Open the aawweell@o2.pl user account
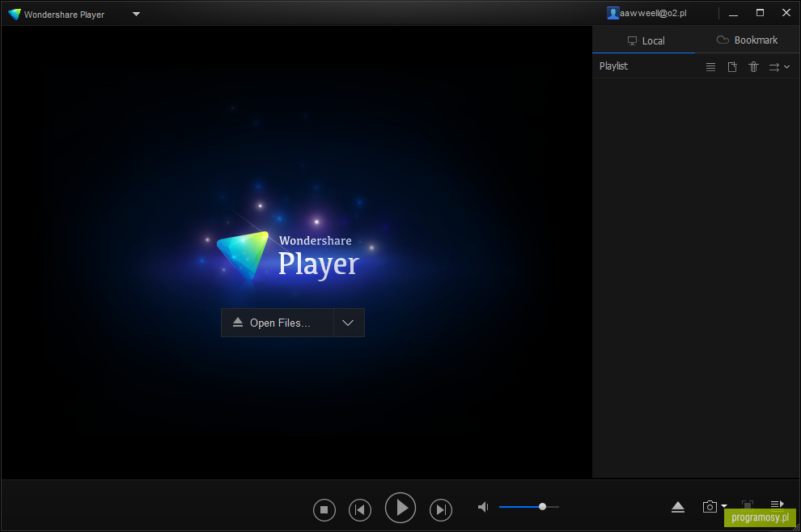The image size is (801, 532). pyautogui.click(x=646, y=13)
